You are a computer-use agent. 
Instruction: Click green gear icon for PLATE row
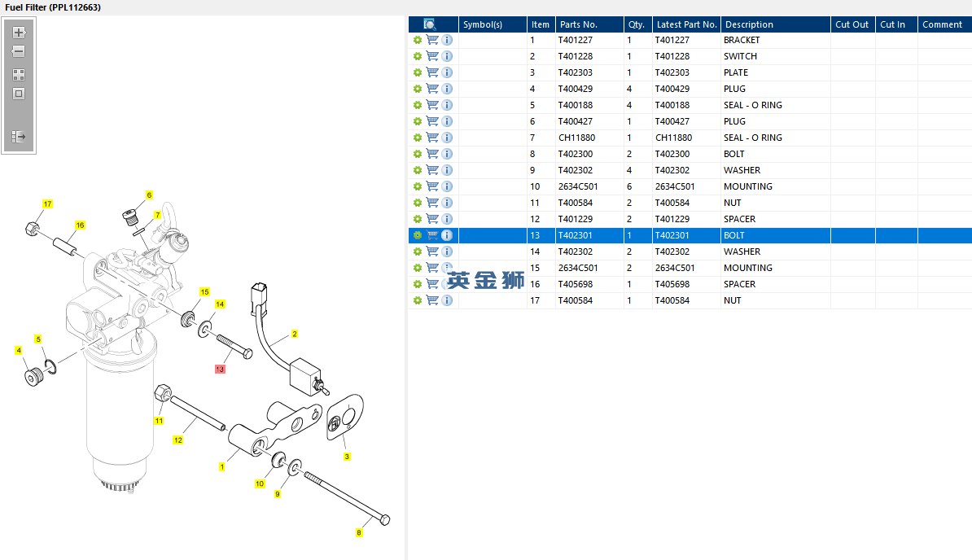click(417, 72)
